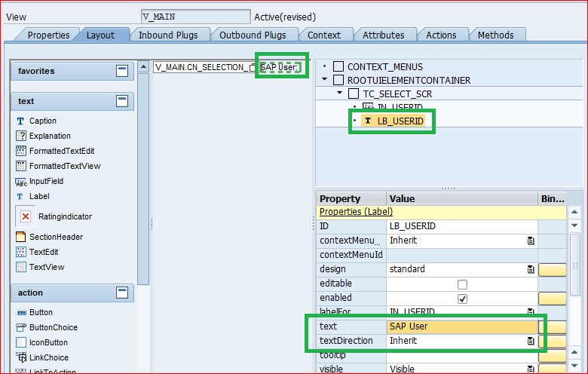Click binding button for design property
Viewport: 588px width, 374px height.
(552, 270)
